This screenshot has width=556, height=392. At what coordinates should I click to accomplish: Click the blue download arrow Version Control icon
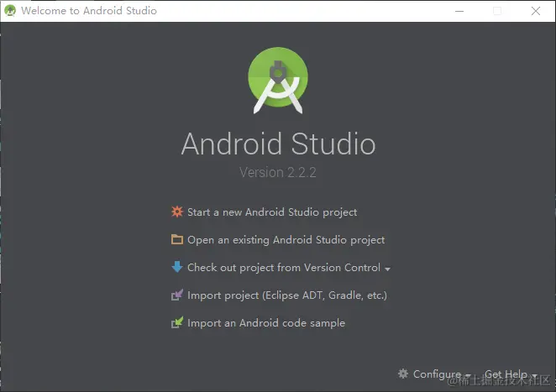[x=177, y=267]
